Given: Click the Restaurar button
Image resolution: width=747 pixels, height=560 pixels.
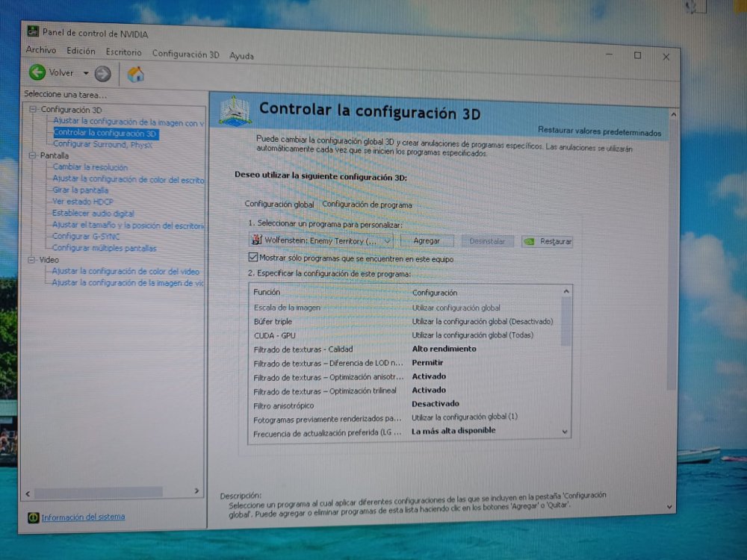Looking at the screenshot, I should point(547,241).
